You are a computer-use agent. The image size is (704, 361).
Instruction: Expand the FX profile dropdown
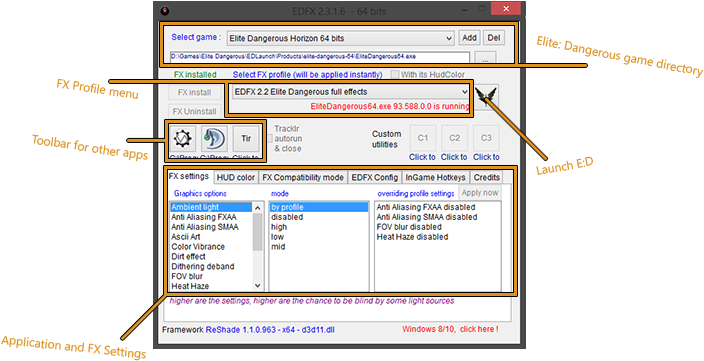point(351,92)
